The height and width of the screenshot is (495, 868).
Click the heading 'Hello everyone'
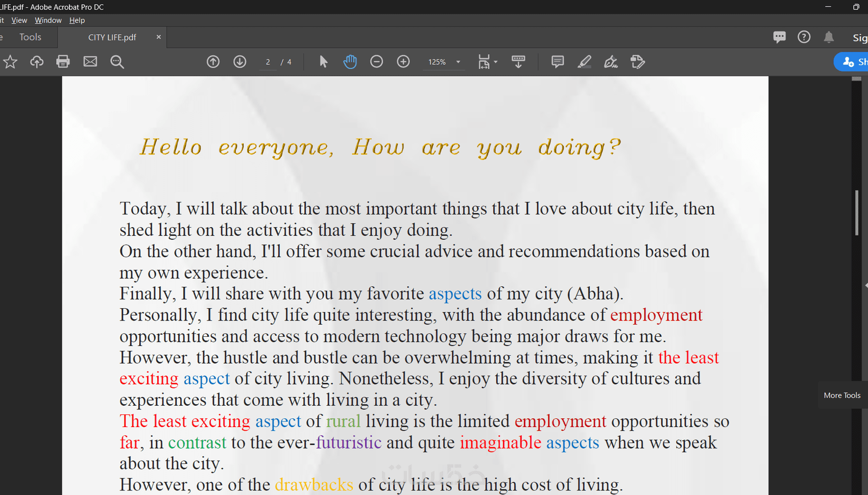[x=236, y=147]
